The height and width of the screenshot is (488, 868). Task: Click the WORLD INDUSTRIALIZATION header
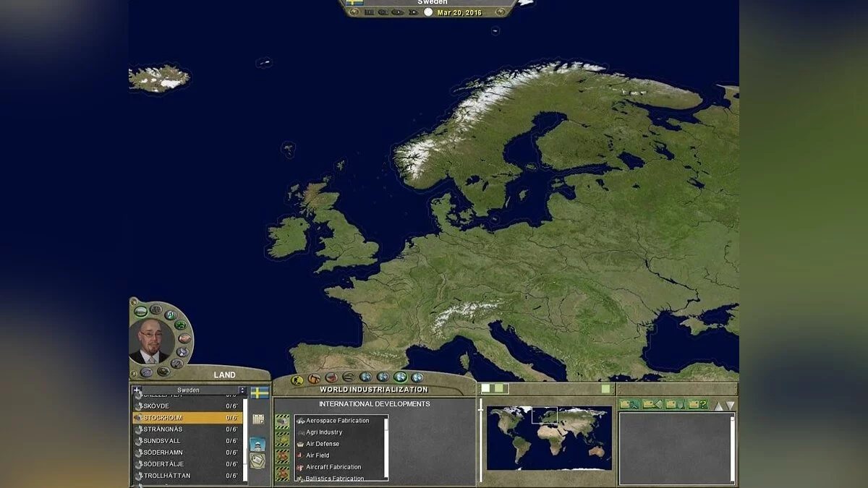pyautogui.click(x=374, y=390)
